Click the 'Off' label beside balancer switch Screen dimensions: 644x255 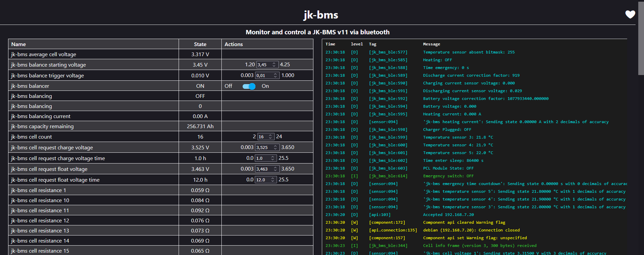point(228,86)
